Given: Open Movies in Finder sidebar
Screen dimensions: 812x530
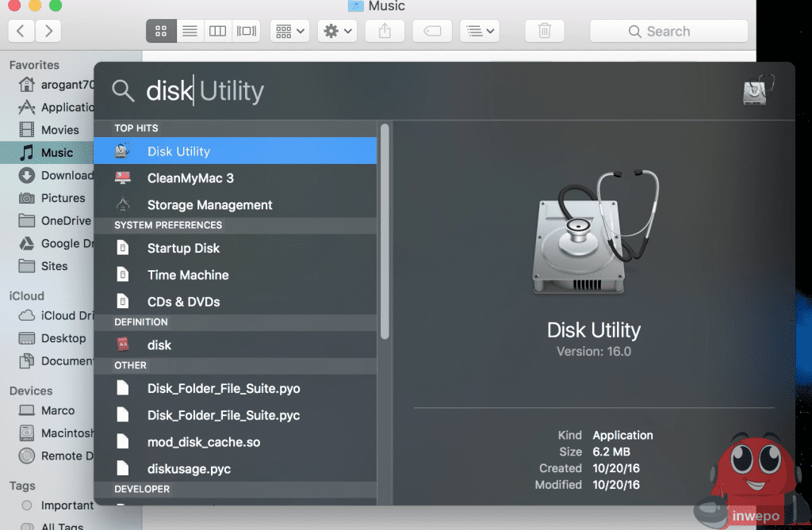Looking at the screenshot, I should point(49,129).
